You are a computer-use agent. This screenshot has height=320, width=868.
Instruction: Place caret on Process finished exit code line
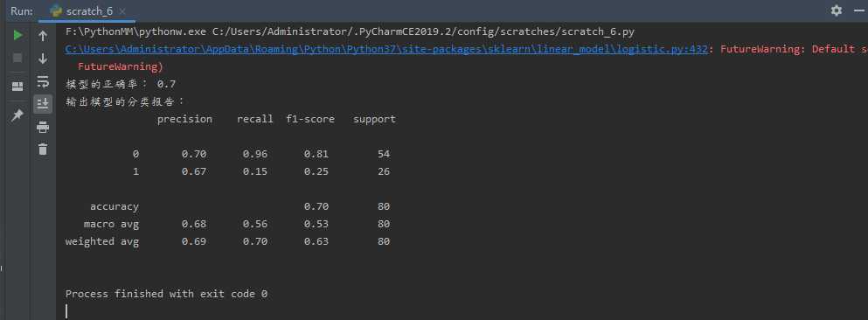(x=166, y=294)
